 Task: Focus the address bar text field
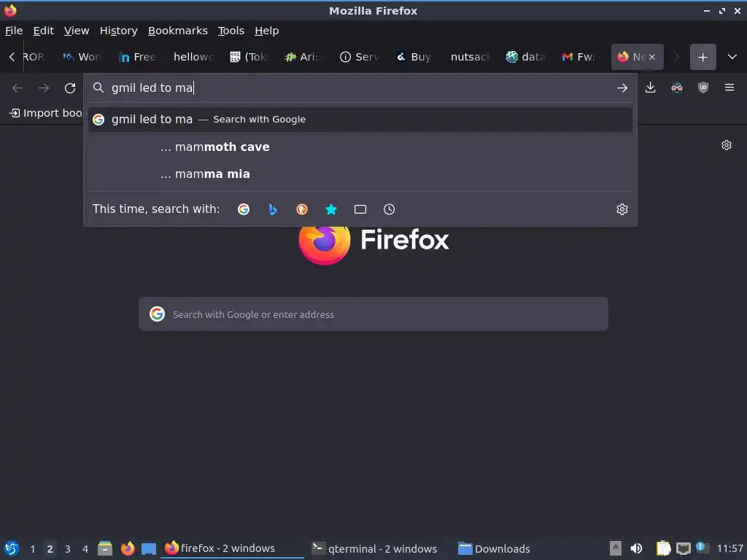click(362, 87)
